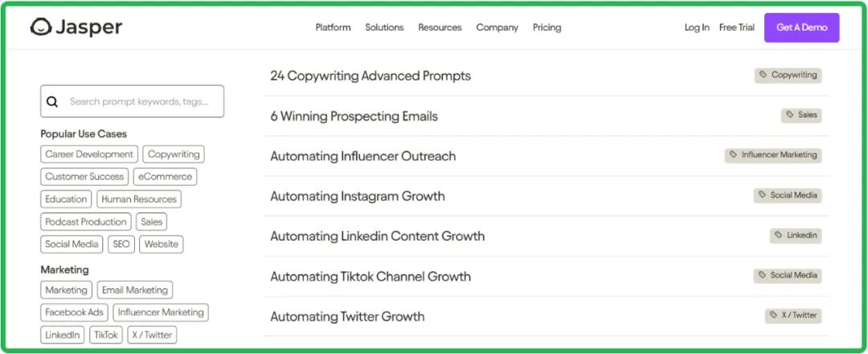
Task: Focus the prompt keywords search field
Action: pos(141,102)
